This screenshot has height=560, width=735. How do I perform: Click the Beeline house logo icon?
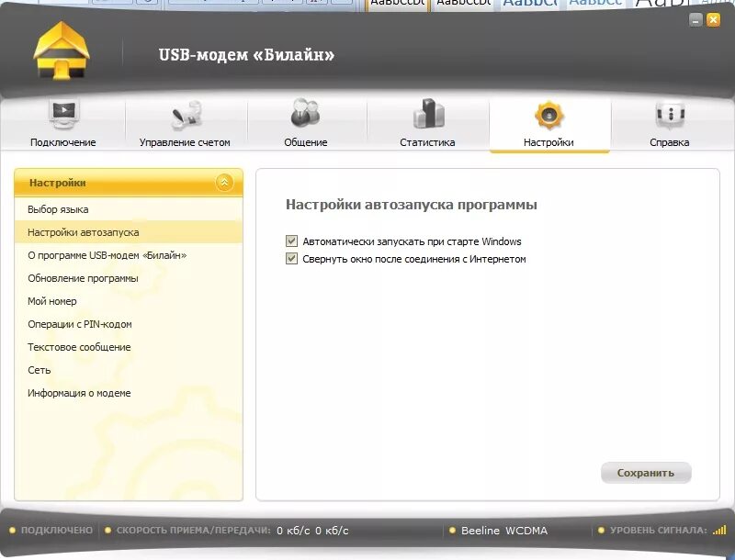click(61, 50)
